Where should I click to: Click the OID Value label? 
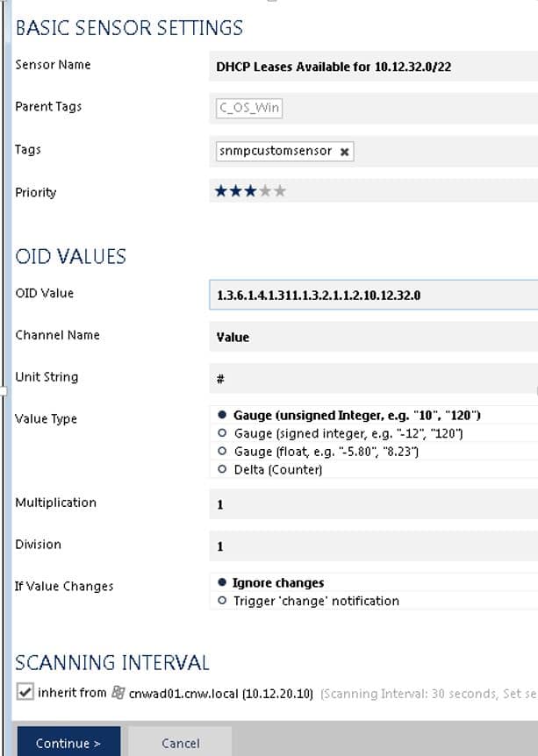[x=45, y=293]
